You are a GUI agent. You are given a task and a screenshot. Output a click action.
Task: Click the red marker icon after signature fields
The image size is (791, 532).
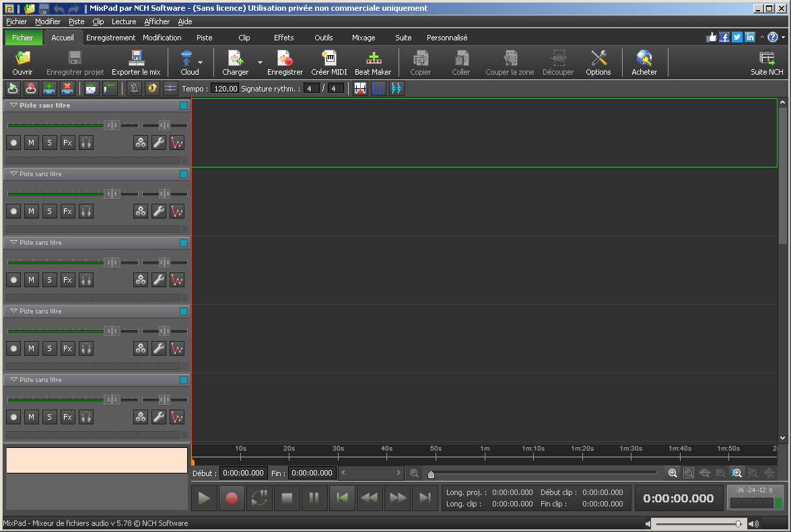pyautogui.click(x=360, y=89)
